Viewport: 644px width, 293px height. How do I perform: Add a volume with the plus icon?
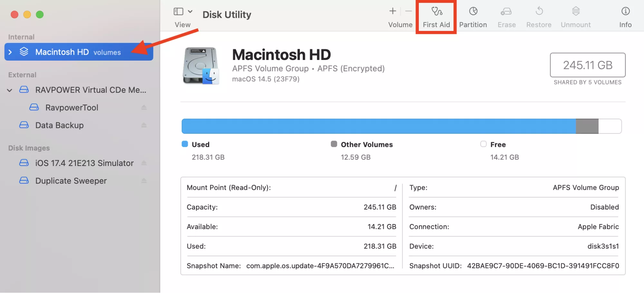click(x=393, y=11)
